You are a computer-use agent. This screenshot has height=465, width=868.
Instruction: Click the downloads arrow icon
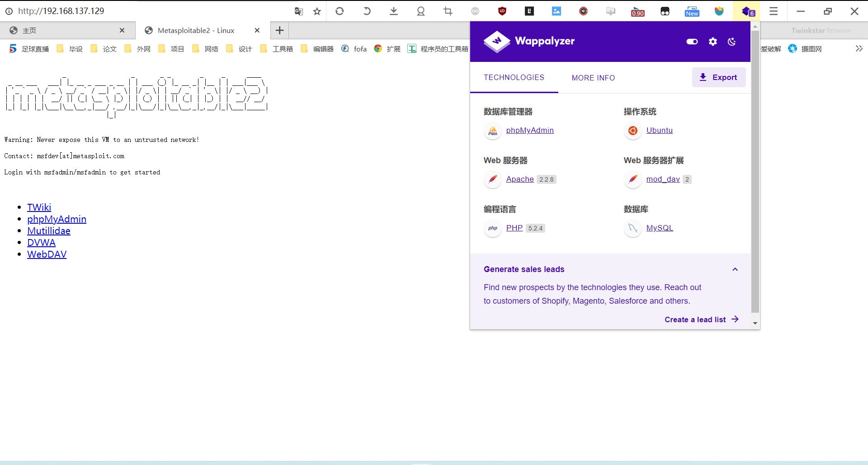point(394,11)
